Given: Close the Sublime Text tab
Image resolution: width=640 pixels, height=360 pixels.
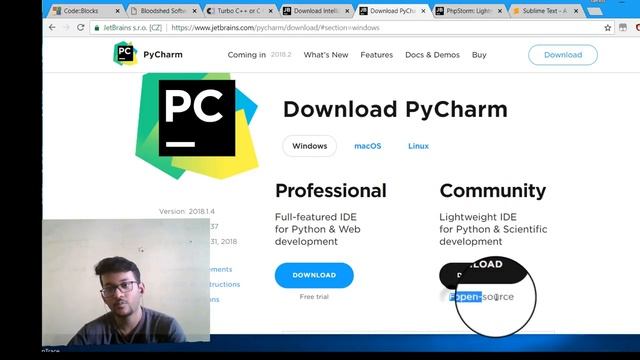Looking at the screenshot, I should (576, 11).
